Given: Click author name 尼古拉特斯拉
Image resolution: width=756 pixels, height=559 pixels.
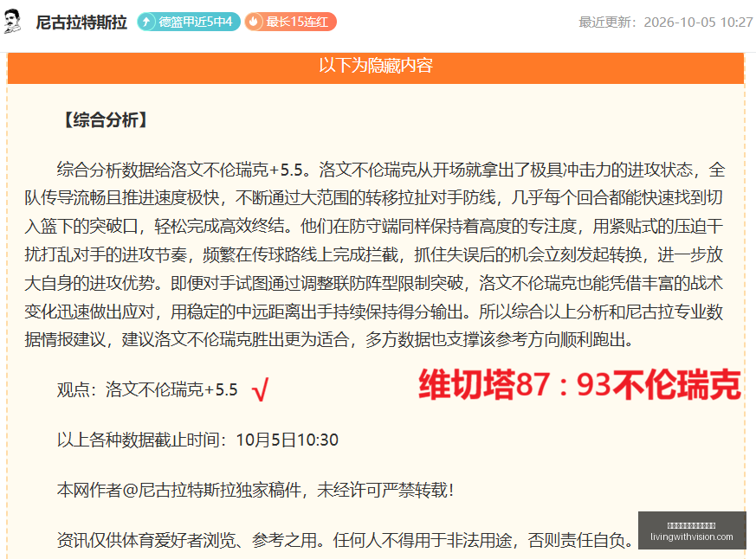Looking at the screenshot, I should [81, 22].
